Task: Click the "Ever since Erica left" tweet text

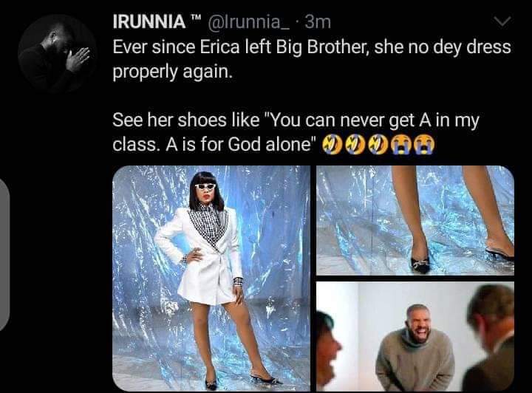Action: [312, 59]
